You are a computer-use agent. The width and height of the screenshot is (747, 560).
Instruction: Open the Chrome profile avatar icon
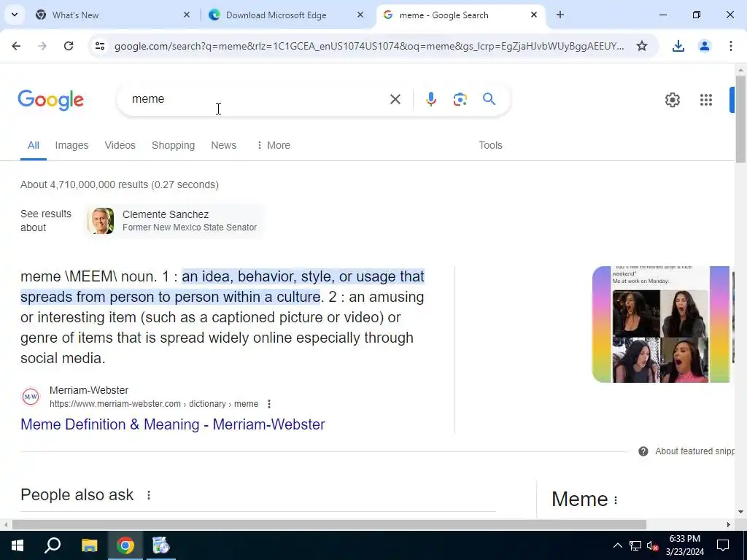tap(704, 46)
